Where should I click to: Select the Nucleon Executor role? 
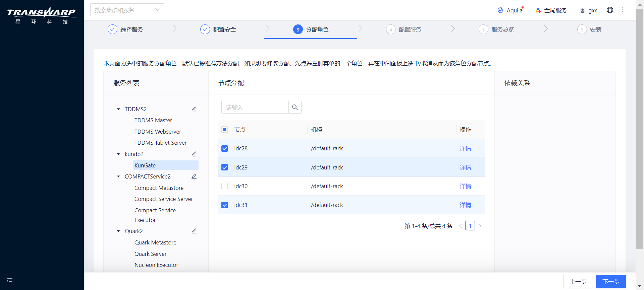click(x=156, y=265)
